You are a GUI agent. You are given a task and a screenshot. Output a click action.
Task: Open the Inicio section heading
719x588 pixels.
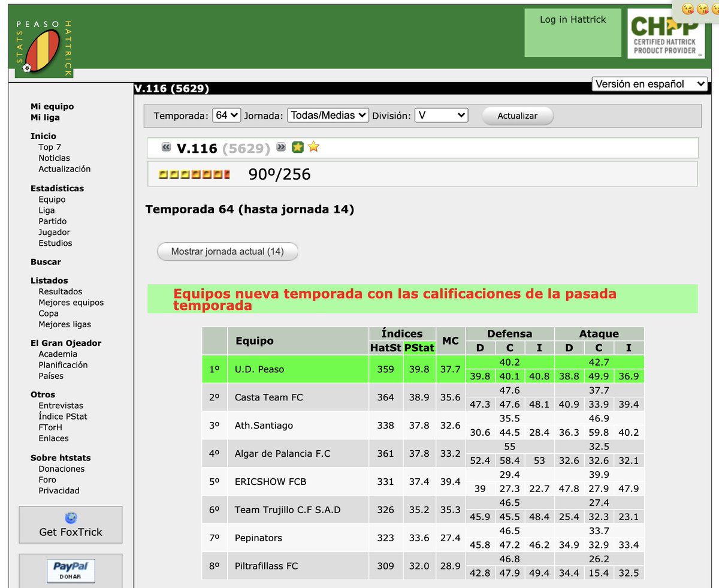pyautogui.click(x=43, y=136)
